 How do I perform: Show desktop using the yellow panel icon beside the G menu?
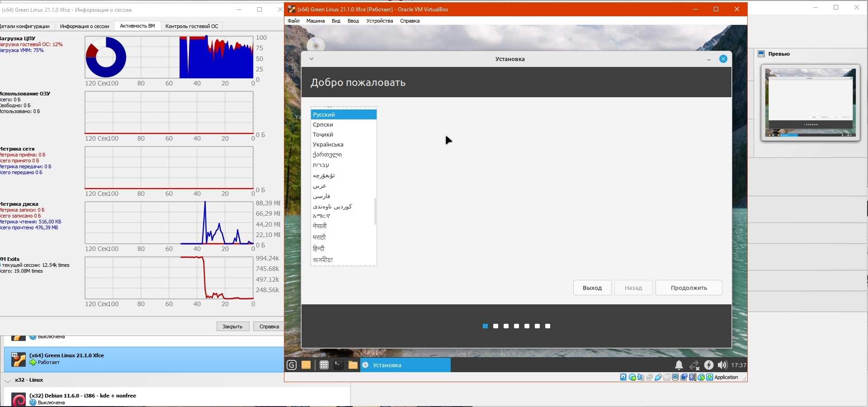pyautogui.click(x=306, y=365)
